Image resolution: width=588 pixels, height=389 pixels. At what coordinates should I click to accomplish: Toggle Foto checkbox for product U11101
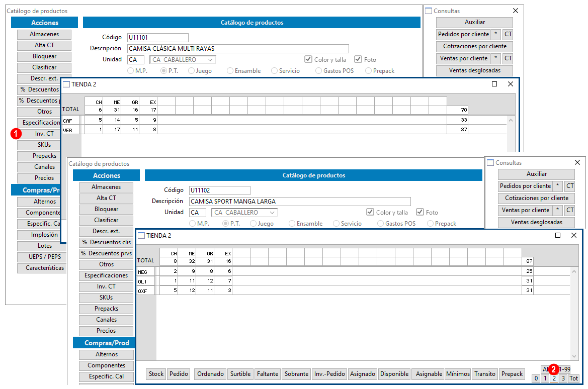[358, 59]
